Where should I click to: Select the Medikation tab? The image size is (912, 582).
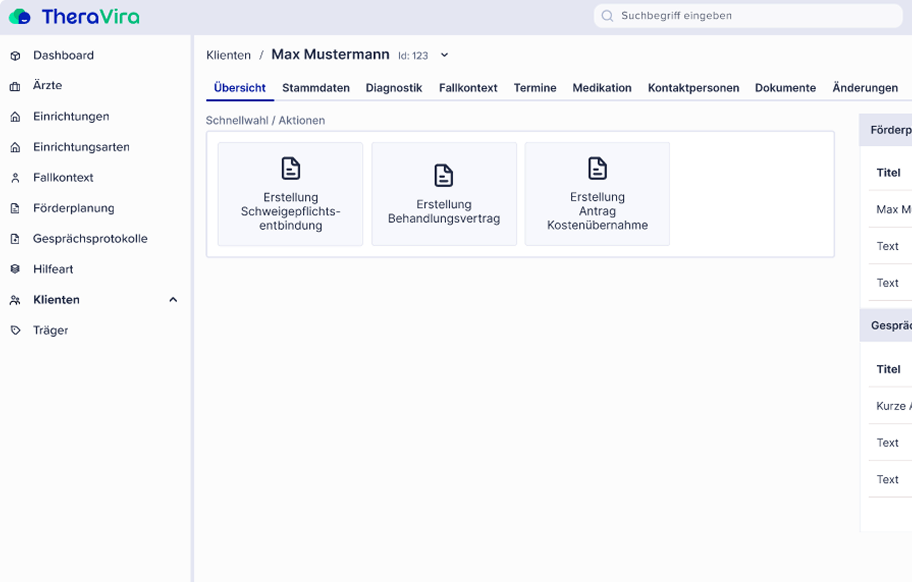(x=602, y=88)
